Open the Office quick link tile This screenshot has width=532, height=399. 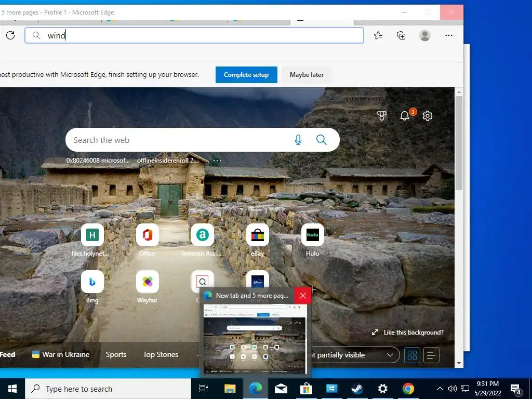coord(147,235)
